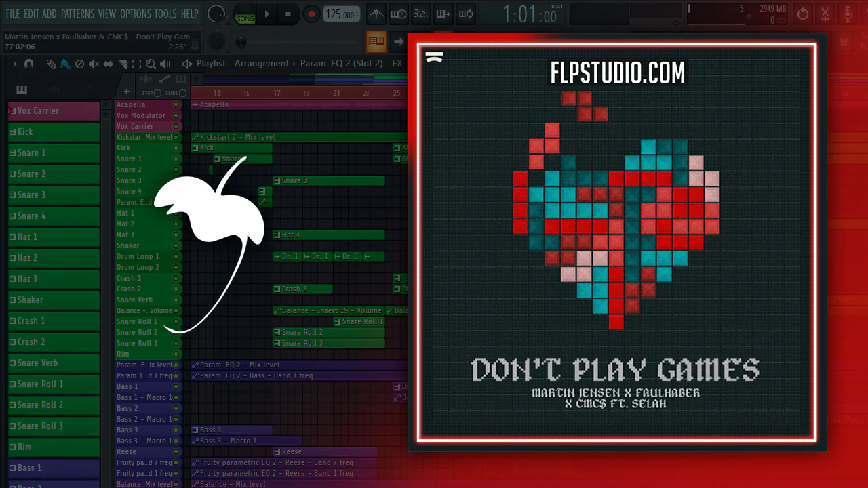Open the ADD menu
The width and height of the screenshot is (868, 488).
click(x=50, y=14)
